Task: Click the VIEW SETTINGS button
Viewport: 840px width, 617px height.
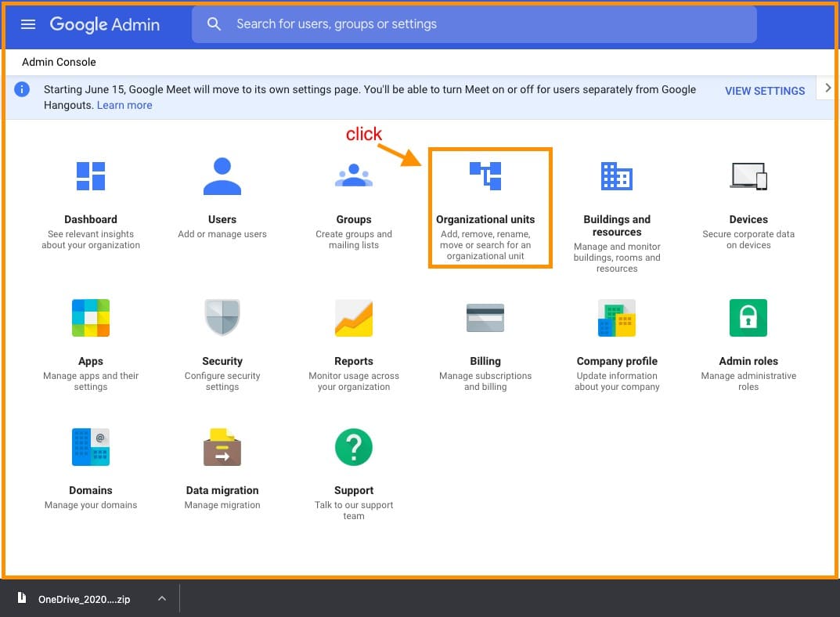Action: point(765,91)
